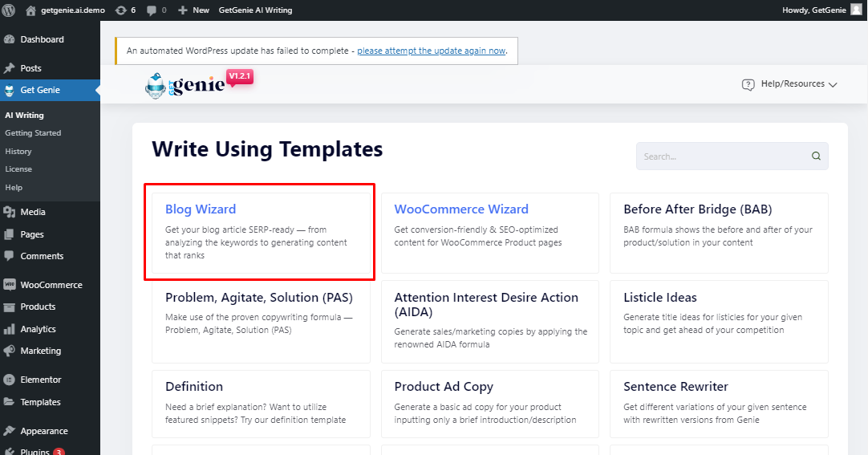
Task: Click the plus New icon
Action: click(183, 10)
